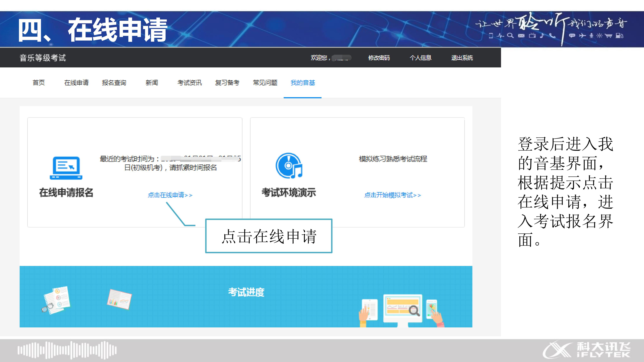Switch to the 在线申请 tab
644x362 pixels.
(76, 83)
